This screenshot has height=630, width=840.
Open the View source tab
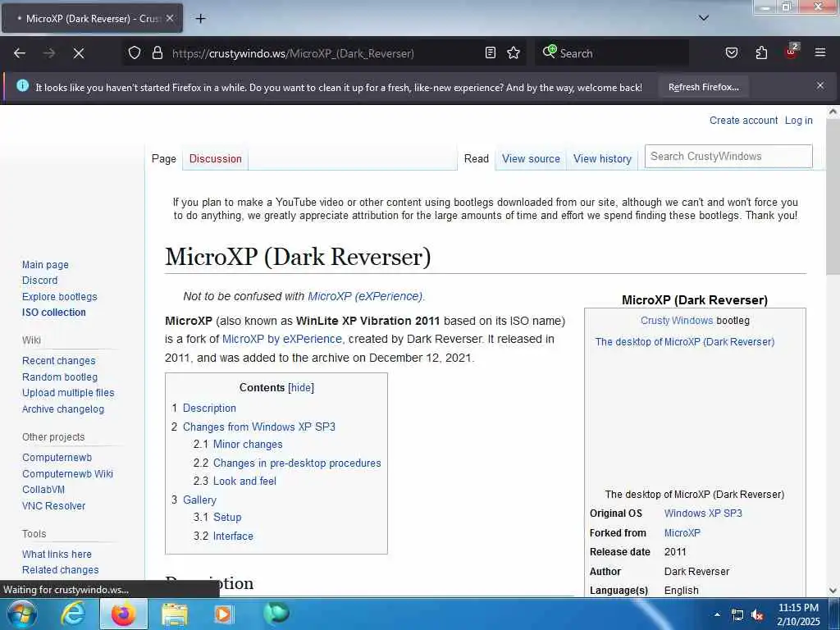click(531, 158)
